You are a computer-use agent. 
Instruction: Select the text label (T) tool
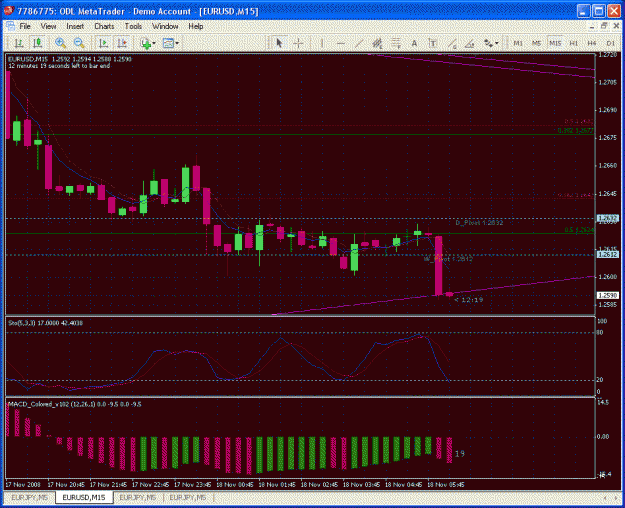click(433, 43)
